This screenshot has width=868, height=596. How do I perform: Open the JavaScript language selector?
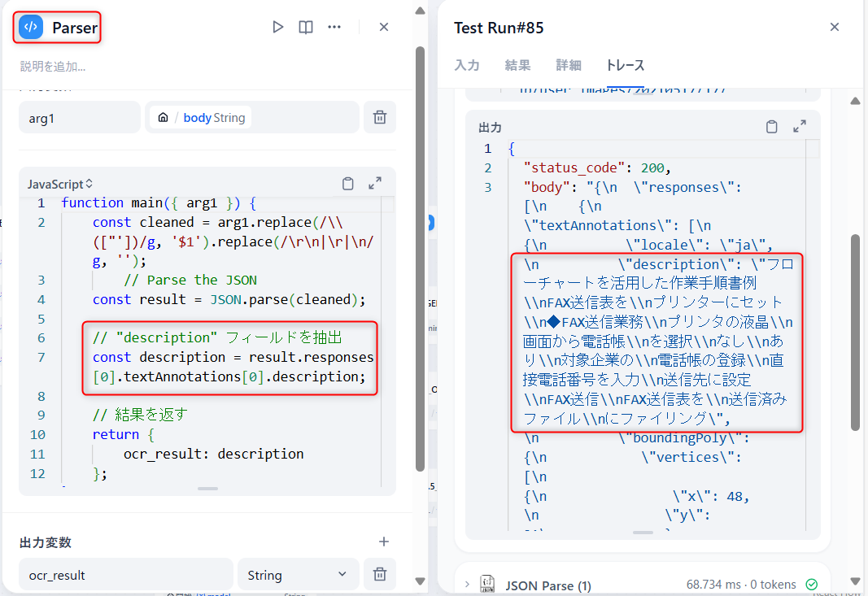[x=59, y=185]
